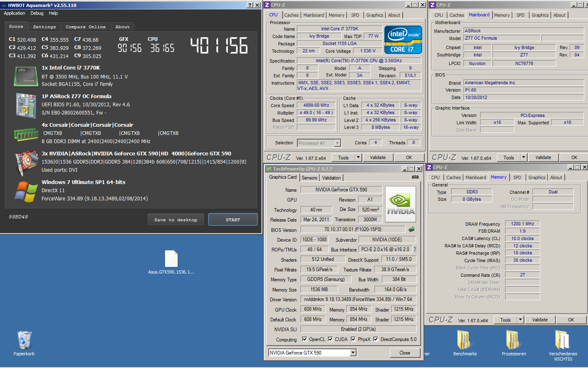Open the Prozessoren desktop folder

514,343
